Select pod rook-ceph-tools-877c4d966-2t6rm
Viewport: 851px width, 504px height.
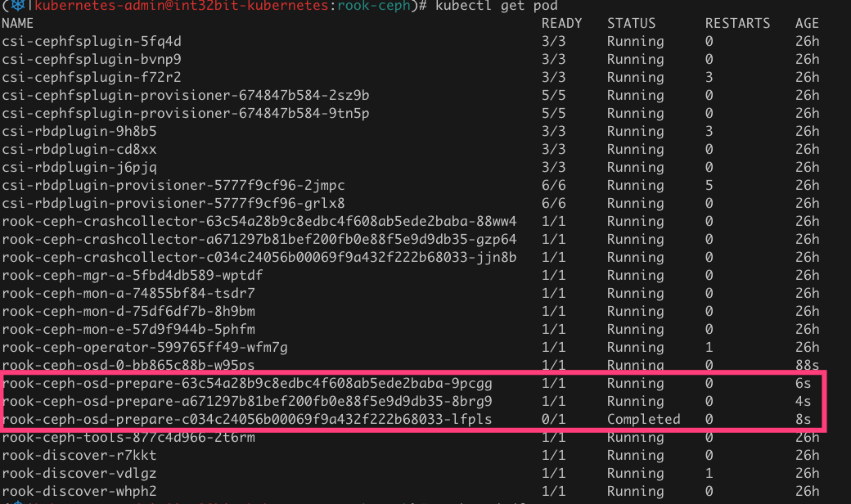coord(128,437)
